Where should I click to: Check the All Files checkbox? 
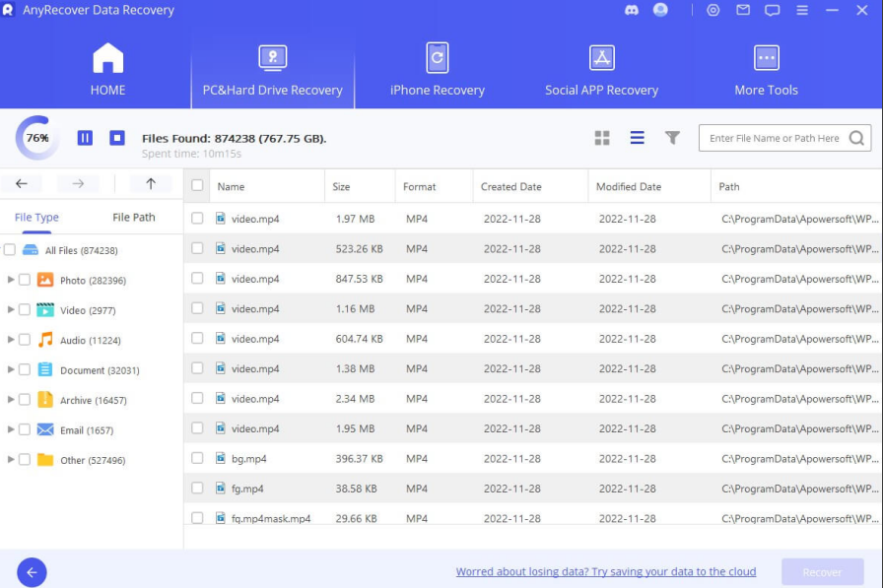pyautogui.click(x=8, y=249)
